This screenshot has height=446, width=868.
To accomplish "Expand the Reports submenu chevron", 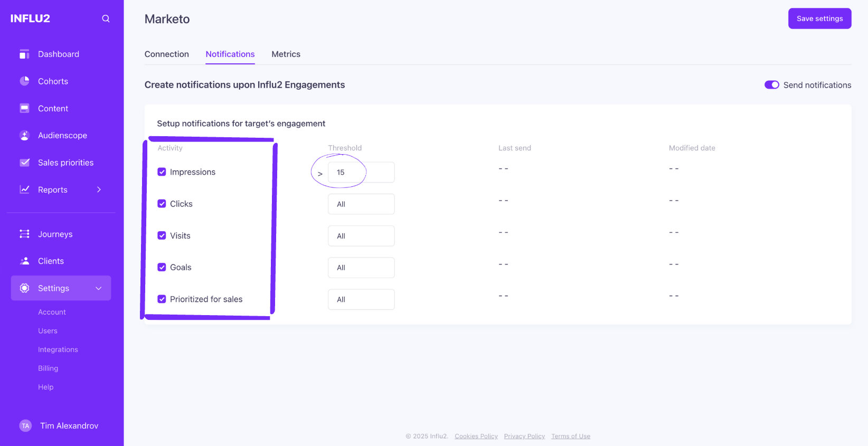I will tap(99, 189).
